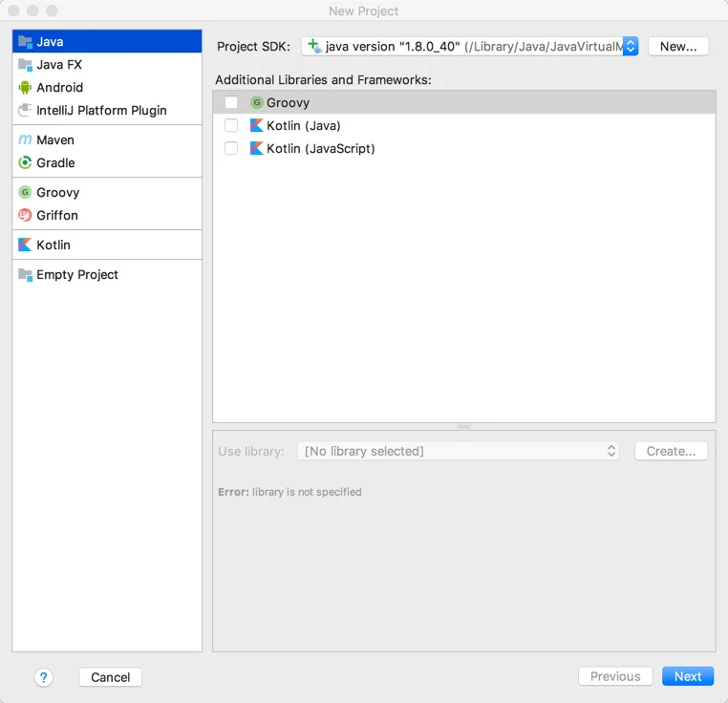Choose Android project type
Image resolution: width=728 pixels, height=703 pixels.
tap(107, 87)
